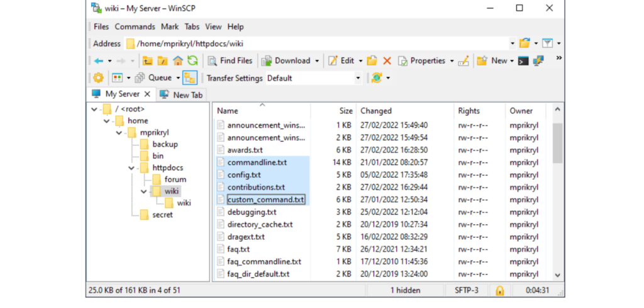
Task: Click the lock icon in status bar
Action: coord(499,290)
